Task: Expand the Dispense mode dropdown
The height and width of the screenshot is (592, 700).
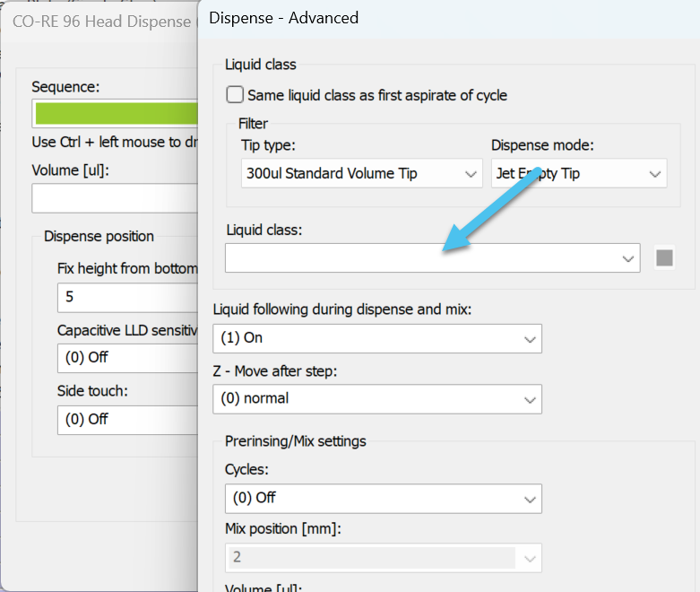Action: (578, 174)
